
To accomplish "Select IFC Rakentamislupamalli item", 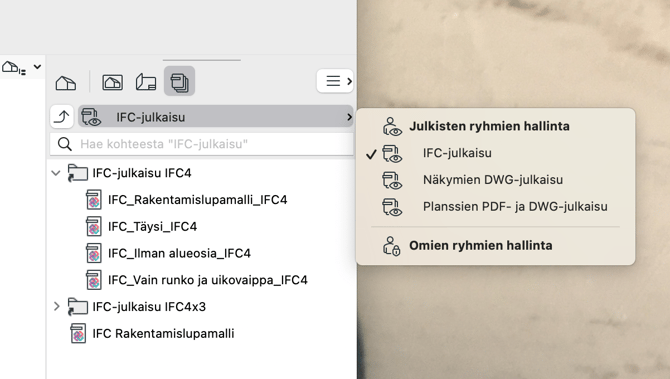I will coord(202,333).
